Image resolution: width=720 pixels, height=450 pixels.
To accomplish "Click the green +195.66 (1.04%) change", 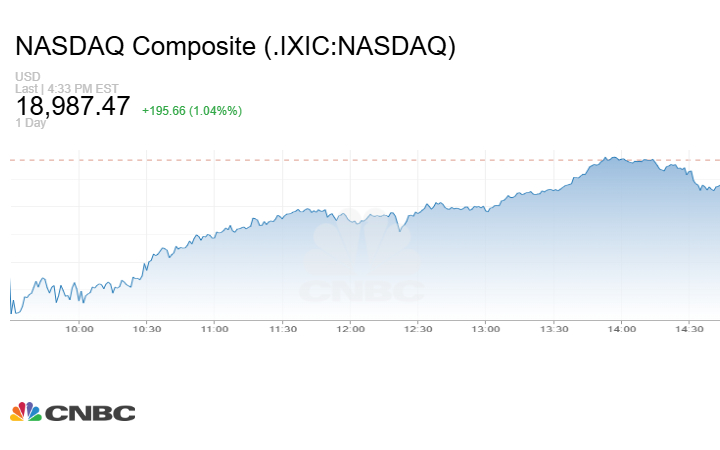I will coord(192,110).
